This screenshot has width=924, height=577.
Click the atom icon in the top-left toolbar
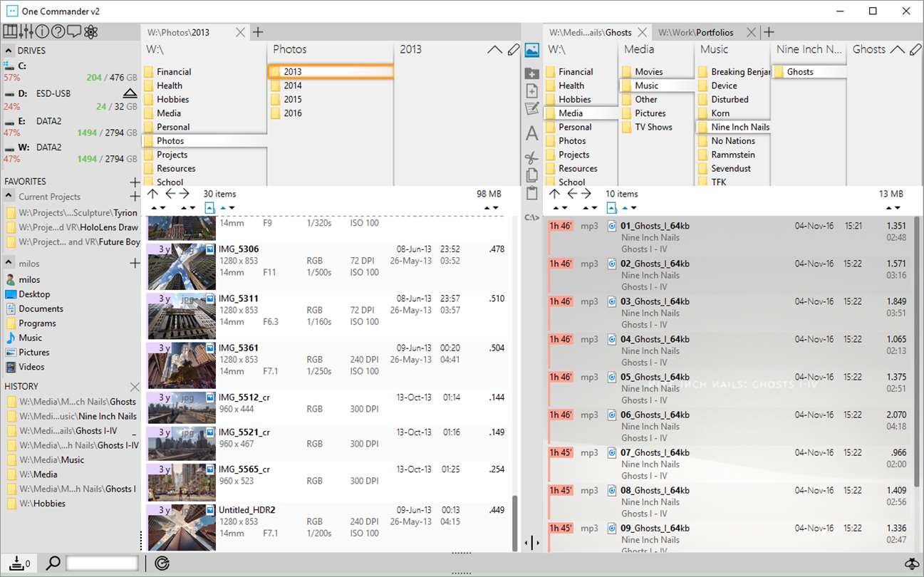90,31
